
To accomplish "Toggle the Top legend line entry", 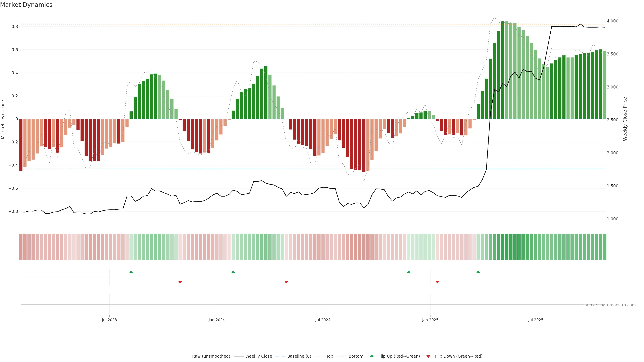I will point(330,356).
